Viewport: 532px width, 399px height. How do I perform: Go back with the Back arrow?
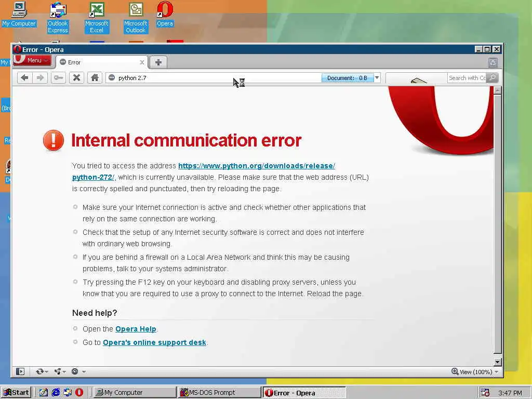point(24,78)
